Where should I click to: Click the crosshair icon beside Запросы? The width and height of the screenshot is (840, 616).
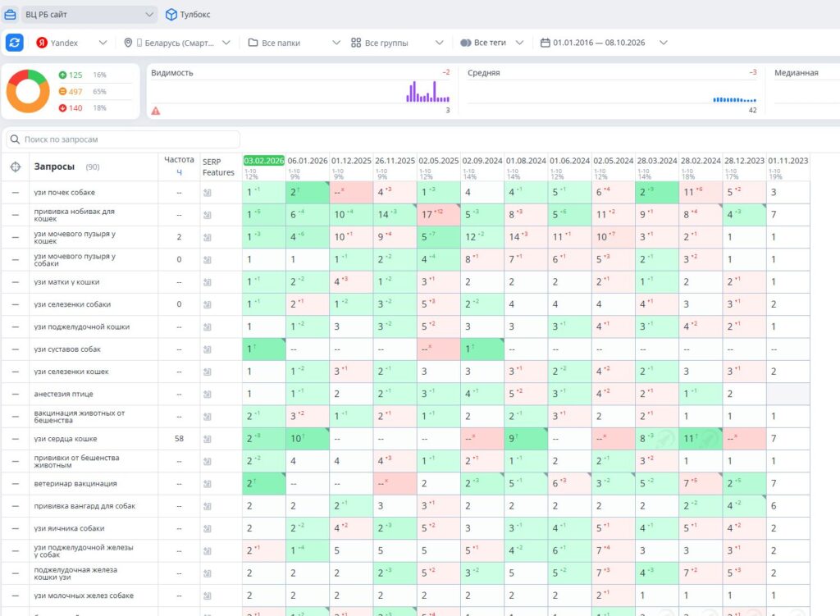16,167
